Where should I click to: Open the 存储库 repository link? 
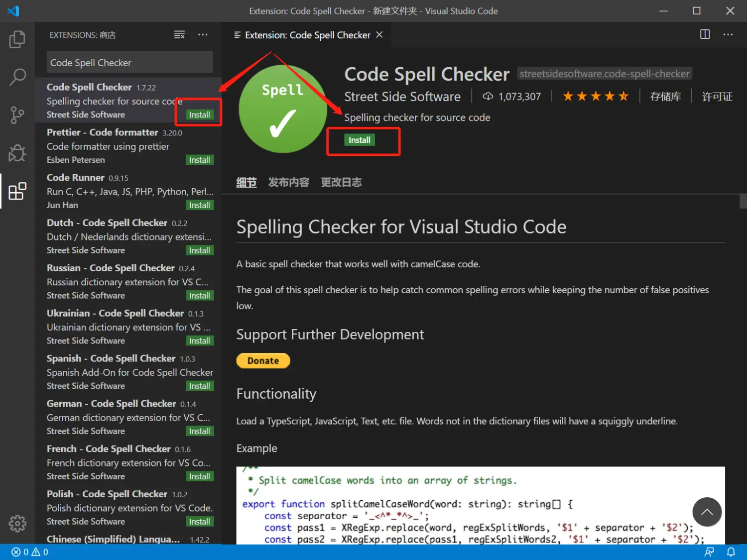click(x=665, y=97)
